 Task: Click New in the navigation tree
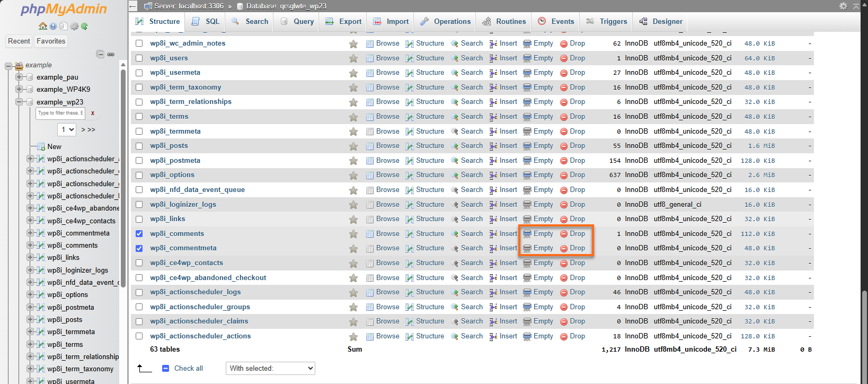coord(54,146)
